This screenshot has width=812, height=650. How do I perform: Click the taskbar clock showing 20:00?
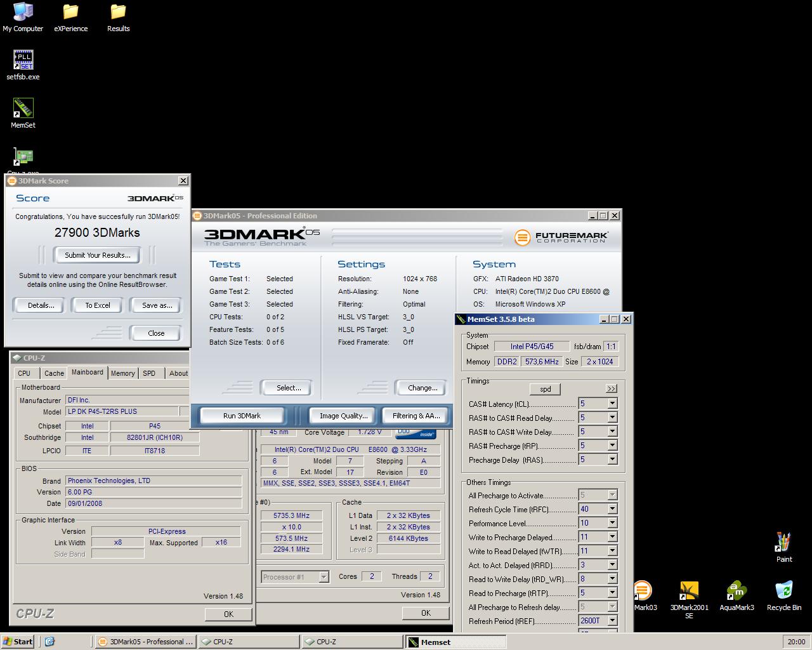(796, 642)
